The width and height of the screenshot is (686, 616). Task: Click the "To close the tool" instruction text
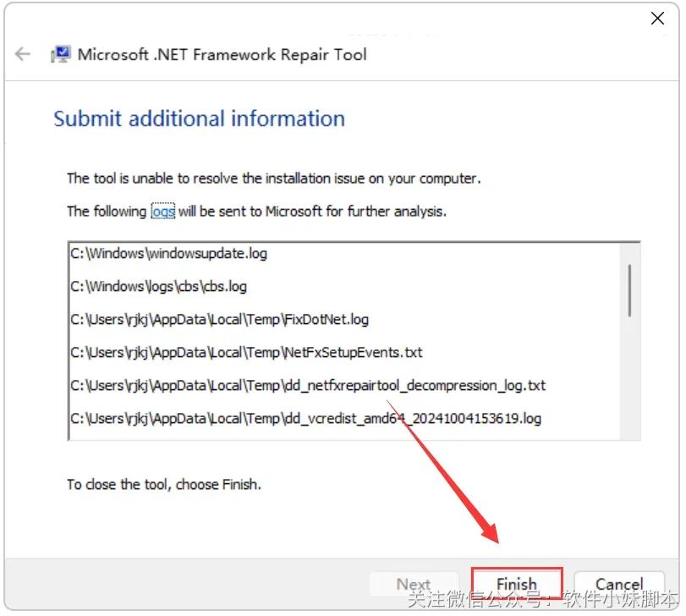coord(164,485)
